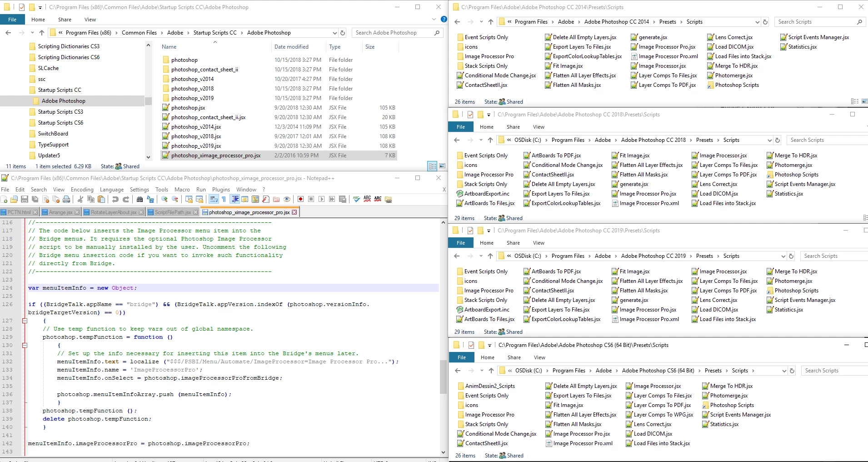The height and width of the screenshot is (462, 868).
Task: Go up one folder in CC 2014 Explorer
Action: click(490, 22)
